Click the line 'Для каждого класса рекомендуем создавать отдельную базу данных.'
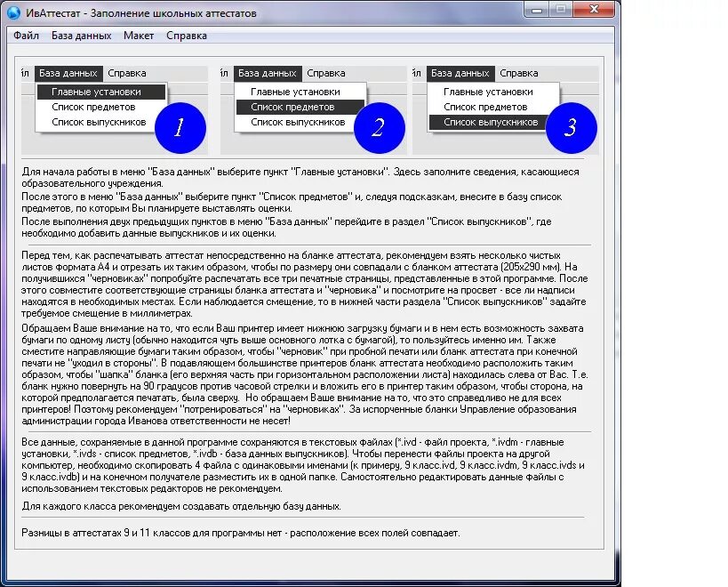 pos(181,506)
